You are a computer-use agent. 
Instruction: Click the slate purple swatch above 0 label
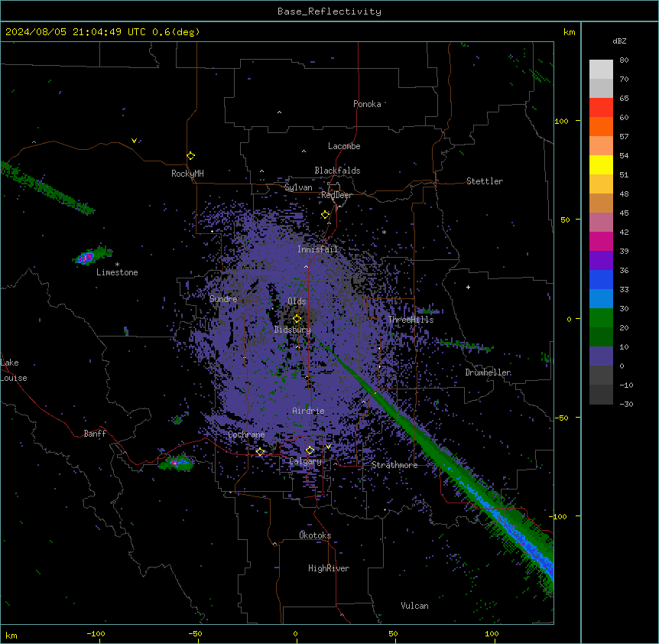click(601, 356)
